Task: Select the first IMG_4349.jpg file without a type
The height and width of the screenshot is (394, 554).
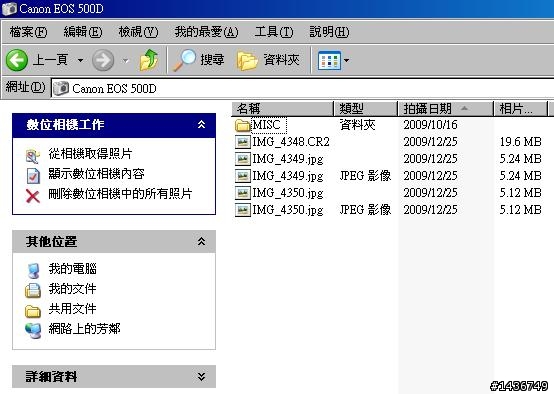Action: tap(288, 159)
